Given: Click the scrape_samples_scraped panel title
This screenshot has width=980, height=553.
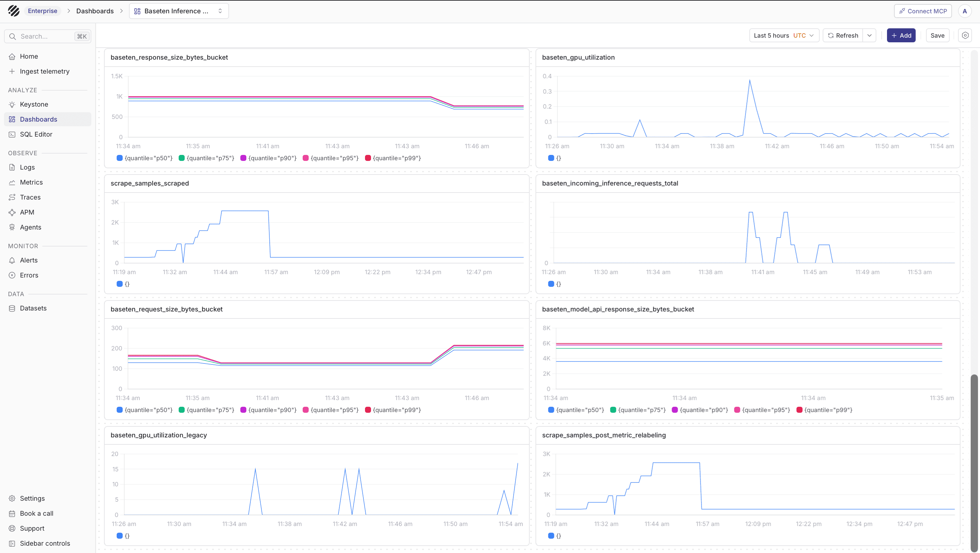Looking at the screenshot, I should tap(150, 183).
